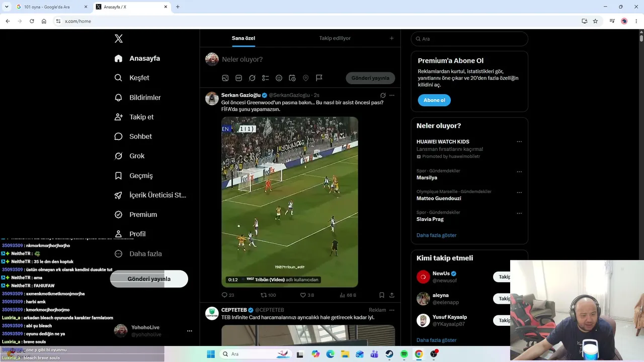Open more options for Serkan Gazioğlu's post
This screenshot has height=362, width=644.
(392, 95)
